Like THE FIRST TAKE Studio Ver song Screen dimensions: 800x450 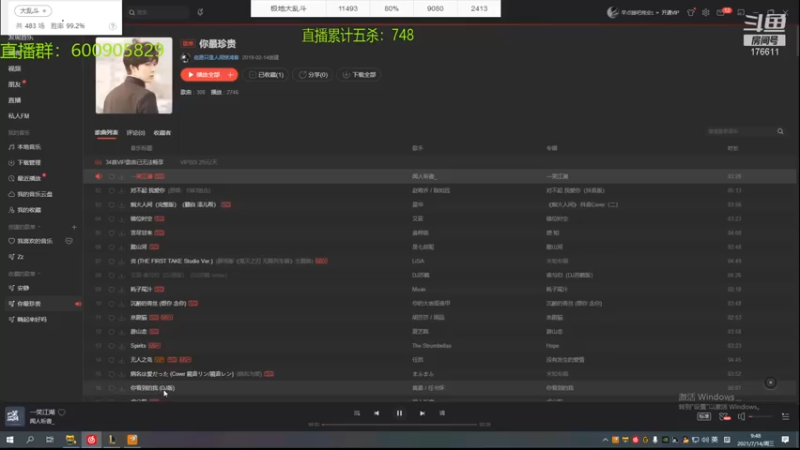point(111,261)
